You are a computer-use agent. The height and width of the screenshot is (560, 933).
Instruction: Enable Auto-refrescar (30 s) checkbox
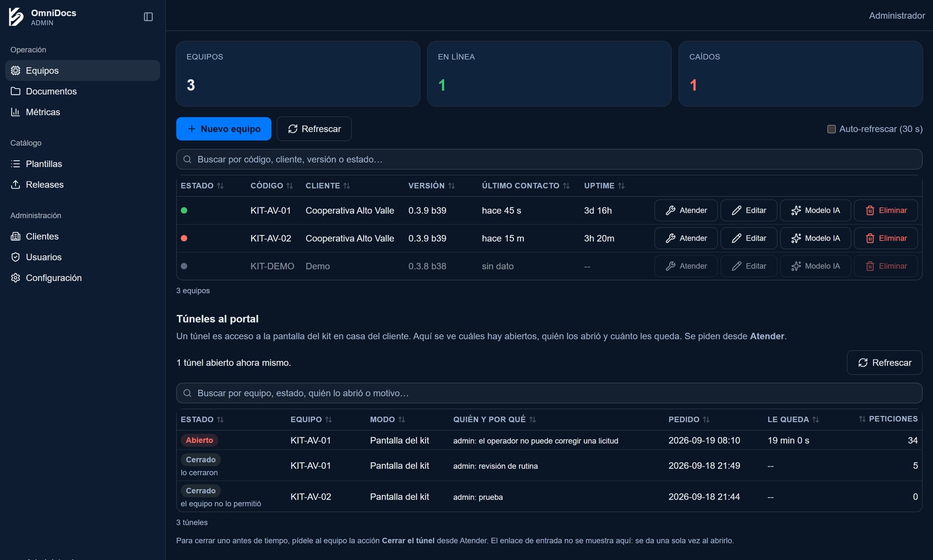[x=831, y=129]
